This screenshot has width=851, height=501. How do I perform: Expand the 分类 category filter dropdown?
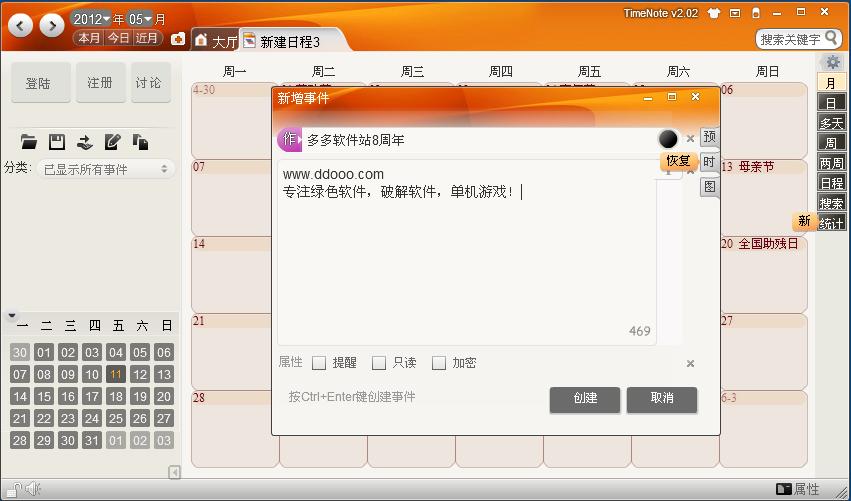(106, 169)
